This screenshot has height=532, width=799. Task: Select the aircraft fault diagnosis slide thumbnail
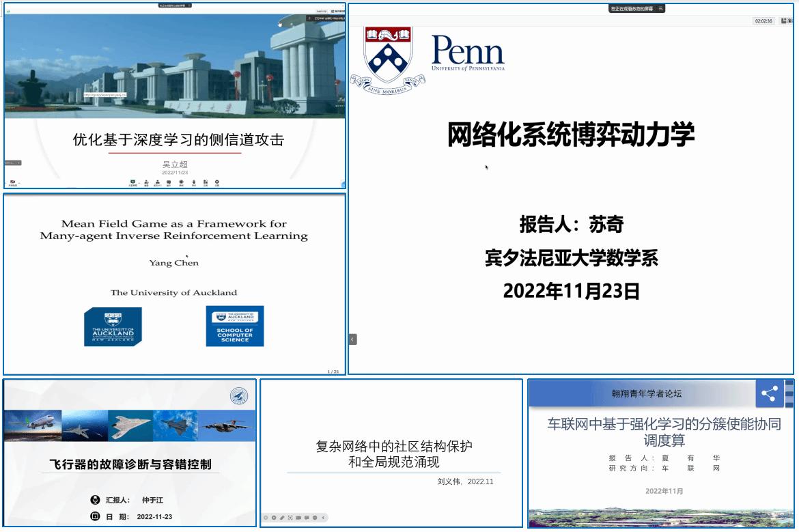point(130,453)
